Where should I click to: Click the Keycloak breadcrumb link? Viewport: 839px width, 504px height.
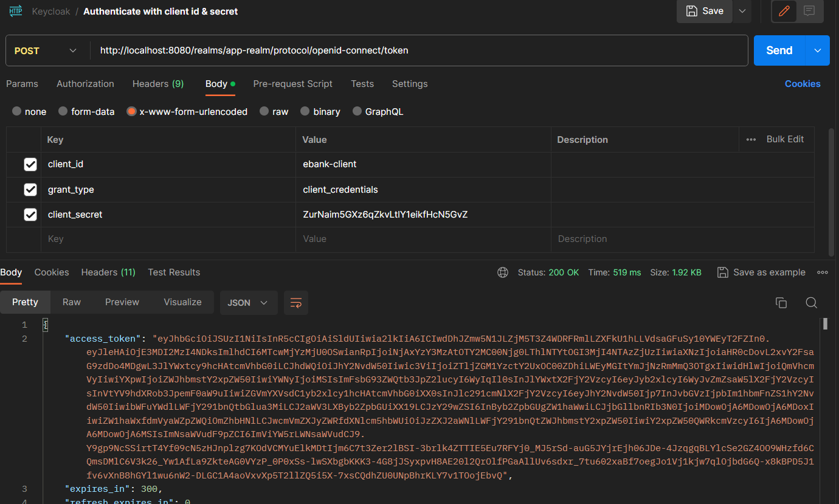click(50, 11)
